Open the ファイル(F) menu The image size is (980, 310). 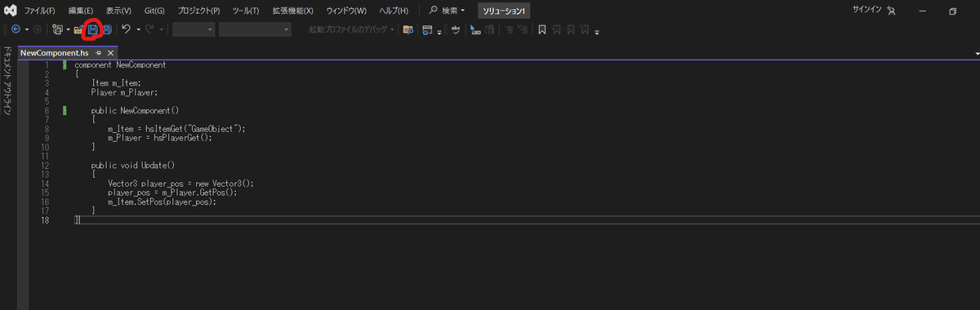[x=40, y=11]
